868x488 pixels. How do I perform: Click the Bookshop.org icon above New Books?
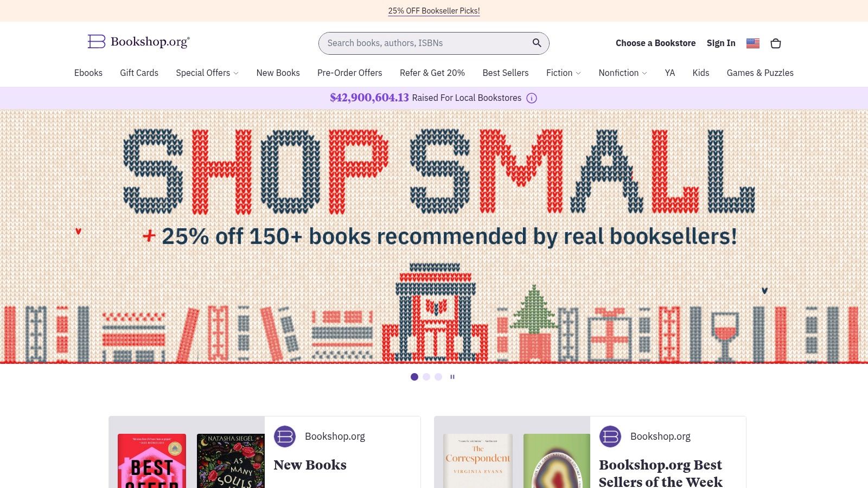(x=285, y=436)
